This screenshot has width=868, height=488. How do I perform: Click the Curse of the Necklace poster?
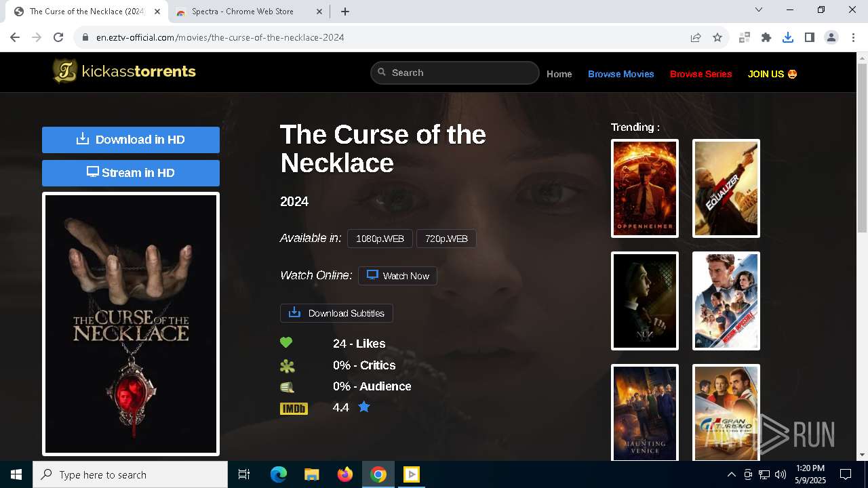pyautogui.click(x=131, y=324)
